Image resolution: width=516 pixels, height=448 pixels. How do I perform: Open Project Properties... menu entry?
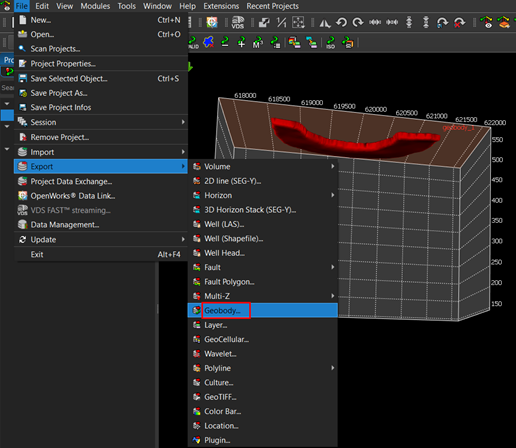(101, 63)
